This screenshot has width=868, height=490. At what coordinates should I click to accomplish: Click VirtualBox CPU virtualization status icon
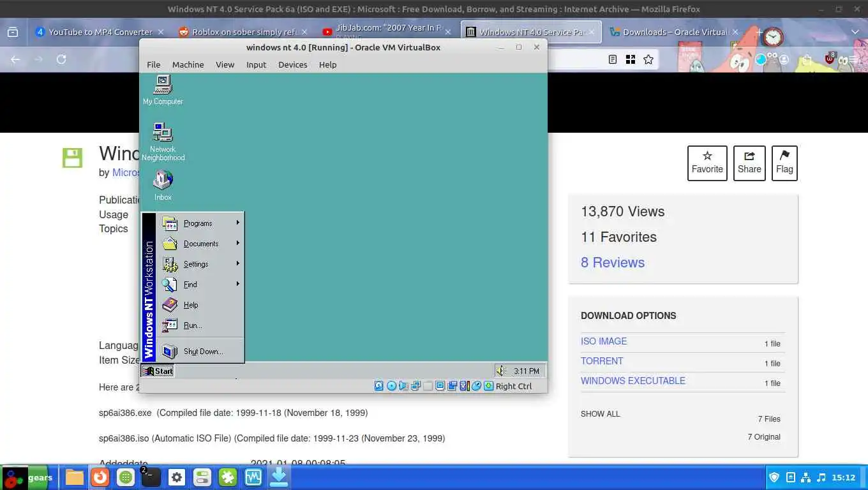coord(465,386)
